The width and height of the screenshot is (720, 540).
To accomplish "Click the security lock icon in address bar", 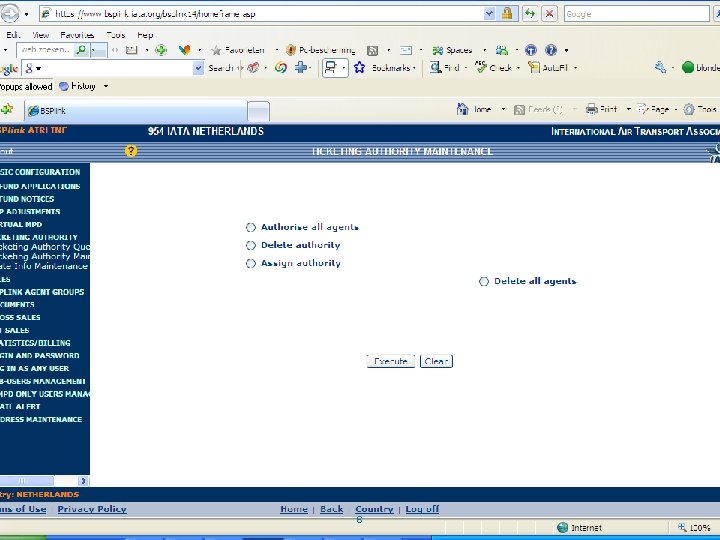I will [x=507, y=14].
